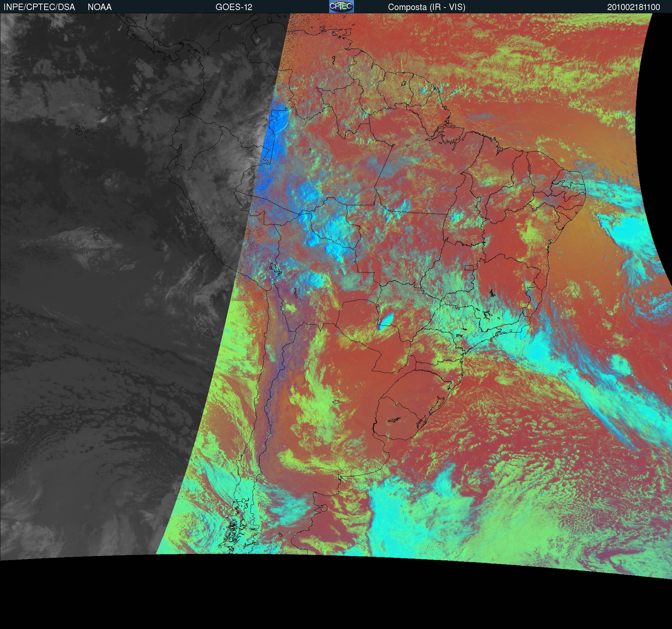Click the NOAA label in header
The image size is (672, 629).
pos(100,7)
